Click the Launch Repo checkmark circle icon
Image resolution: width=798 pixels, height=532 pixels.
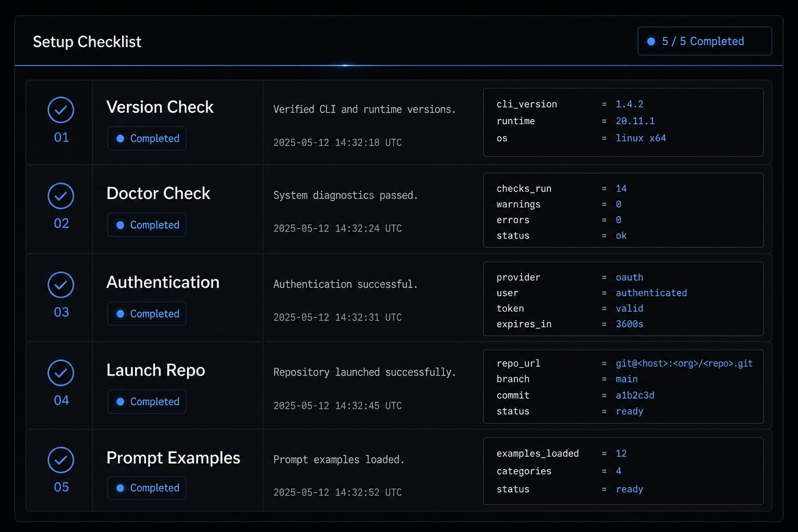click(x=61, y=373)
